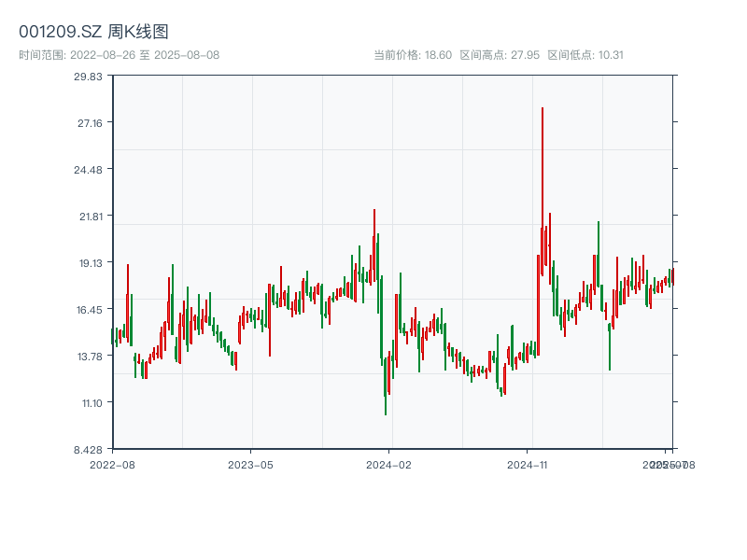Click the y-axis value 8.428

[x=88, y=450]
